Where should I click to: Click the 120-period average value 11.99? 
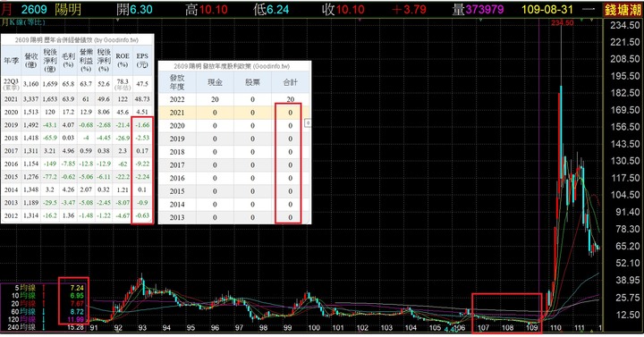tap(75, 319)
